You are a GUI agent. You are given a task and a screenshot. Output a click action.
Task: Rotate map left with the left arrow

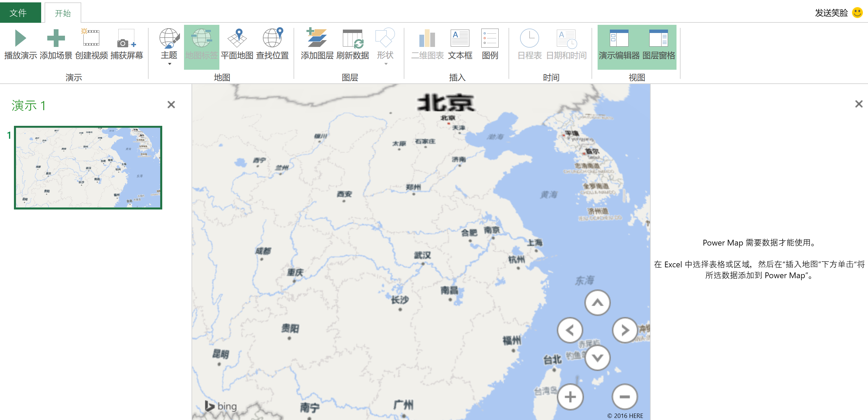click(570, 330)
